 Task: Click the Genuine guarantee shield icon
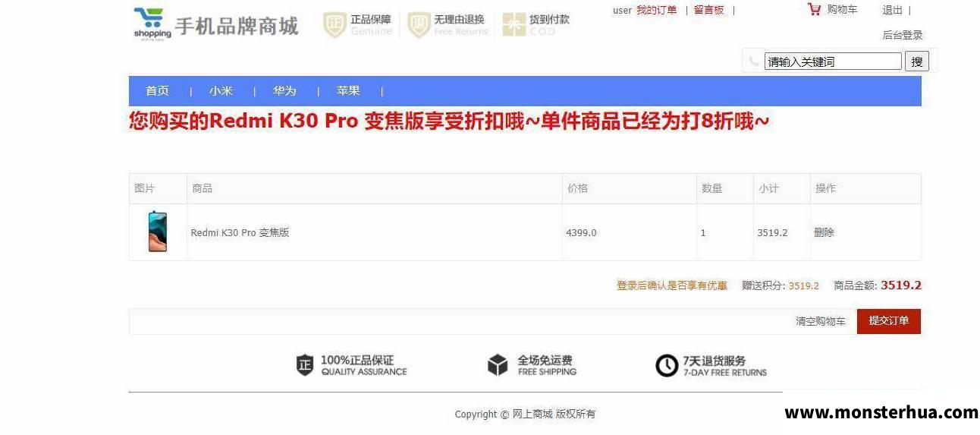tap(335, 25)
